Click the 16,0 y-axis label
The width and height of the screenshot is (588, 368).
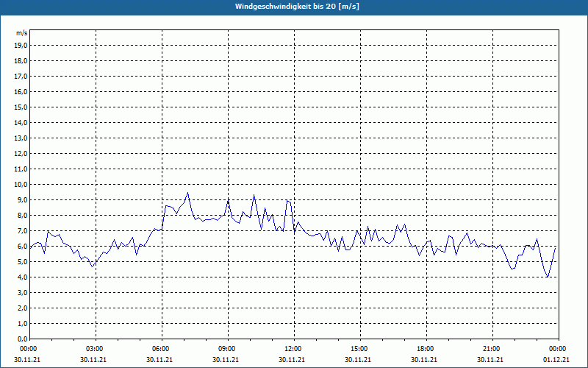click(21, 91)
